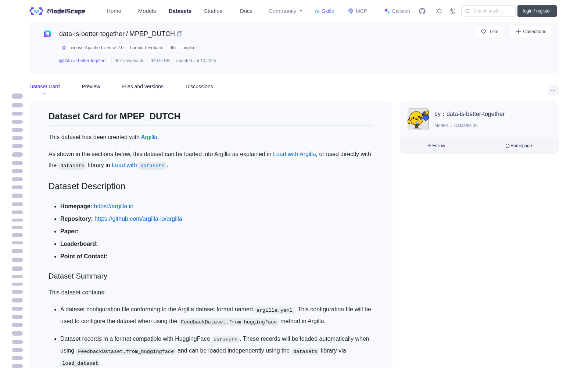Open the Datasets navigation item
588x368 pixels.
(x=180, y=11)
